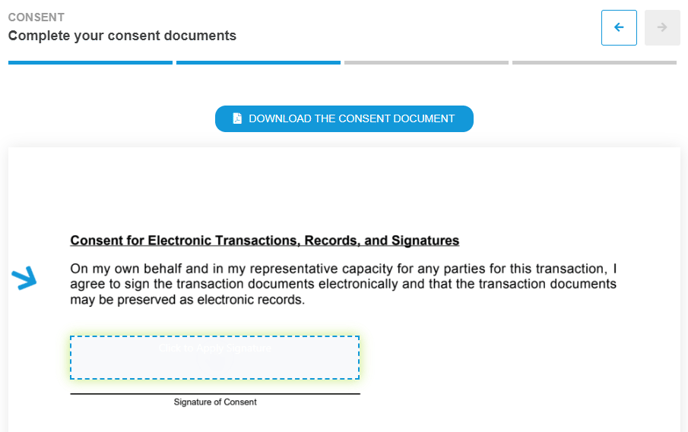This screenshot has height=432, width=688.
Task: Apply signature in the dashed signature box
Action: pos(215,357)
